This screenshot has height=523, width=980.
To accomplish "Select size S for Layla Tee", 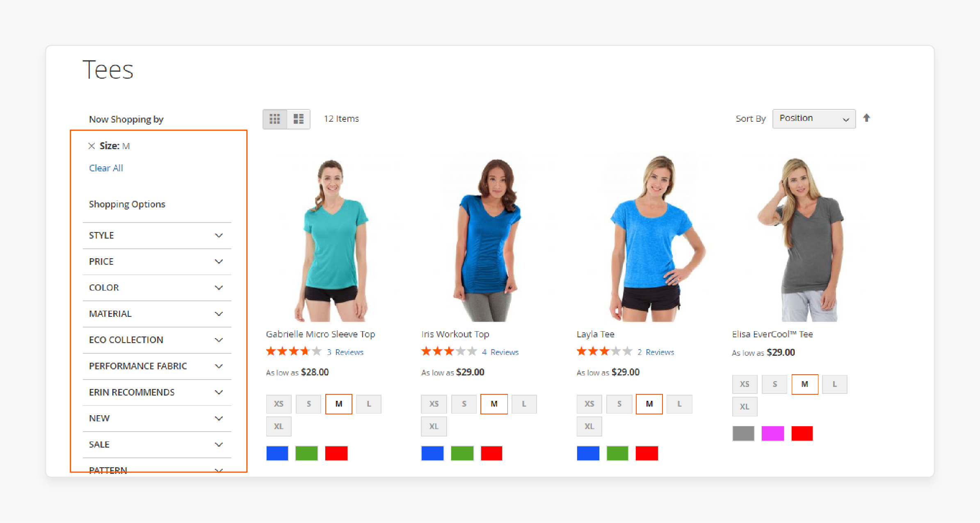I will 619,404.
